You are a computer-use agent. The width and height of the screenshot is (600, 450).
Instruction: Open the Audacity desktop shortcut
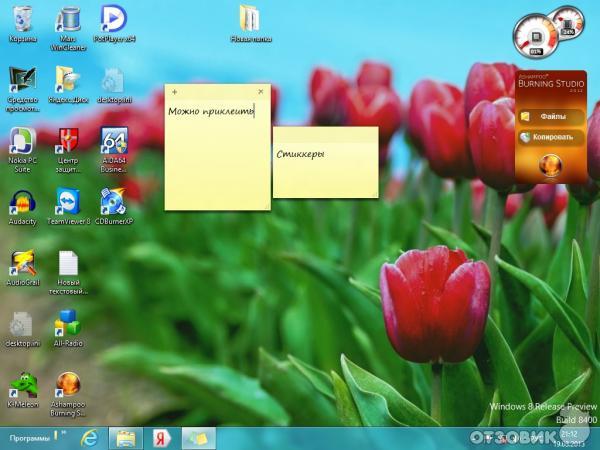coord(21,203)
